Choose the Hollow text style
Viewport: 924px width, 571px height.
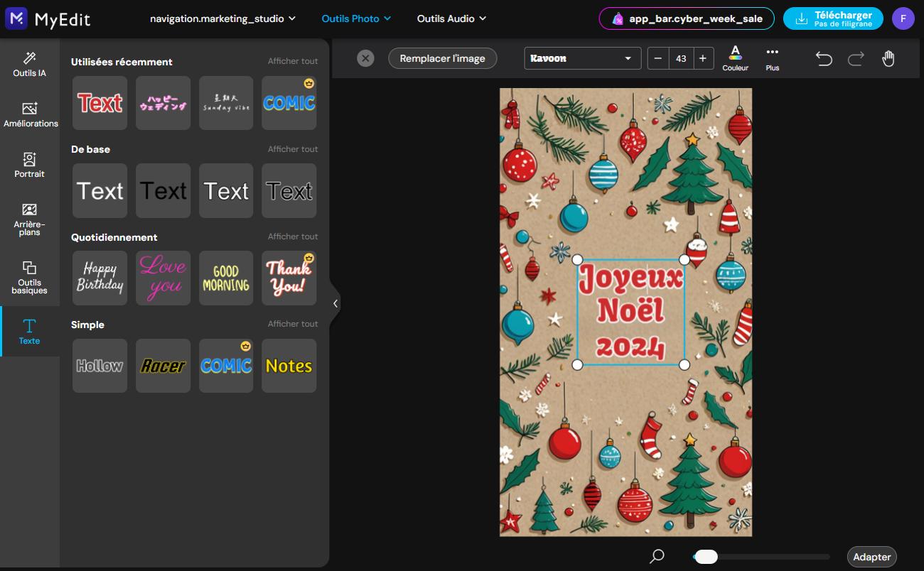[100, 366]
